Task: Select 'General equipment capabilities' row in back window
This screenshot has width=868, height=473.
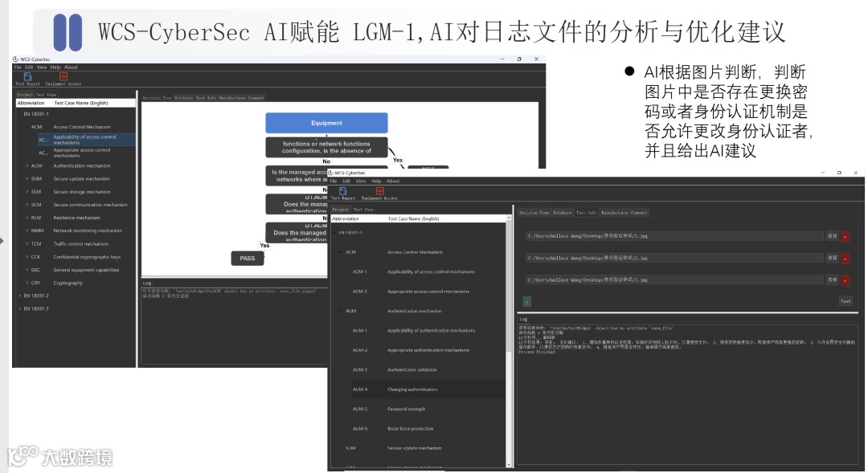Action: (76, 270)
